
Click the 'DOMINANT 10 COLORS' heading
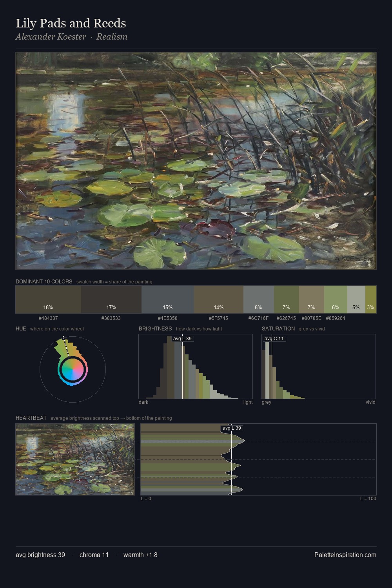(44, 281)
